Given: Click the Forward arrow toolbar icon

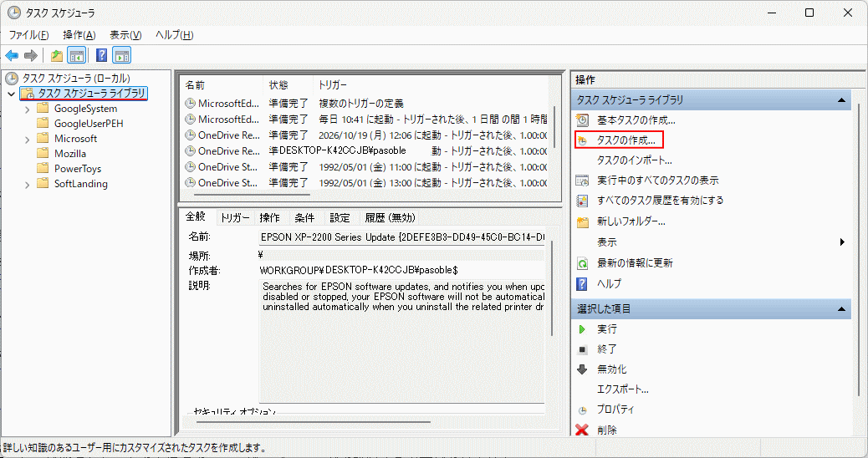Looking at the screenshot, I should pos(31,55).
